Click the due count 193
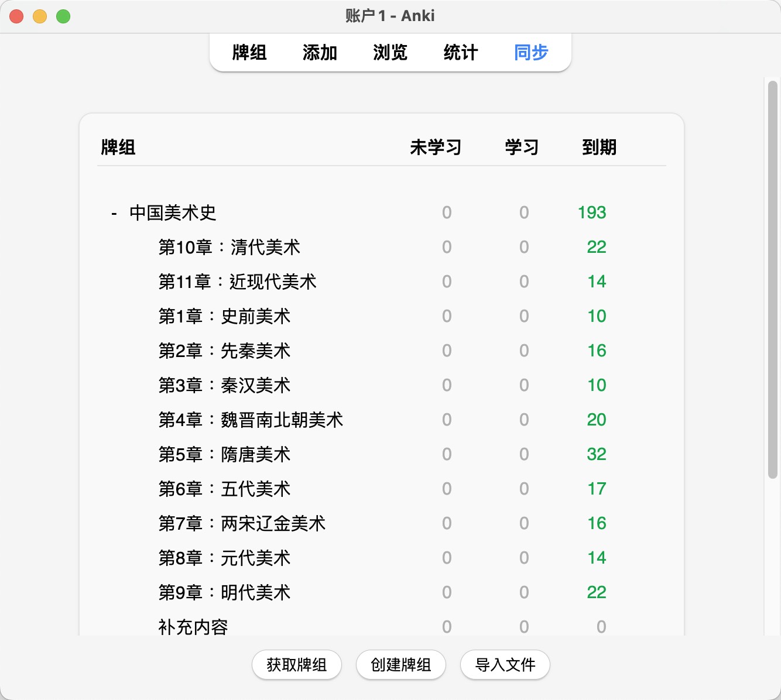This screenshot has height=700, width=781. (591, 213)
